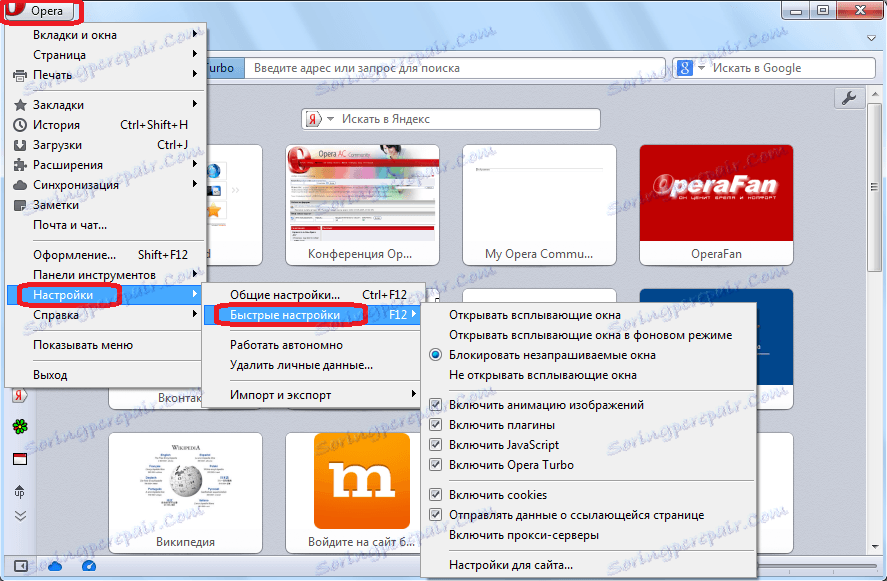Click the puzzle icon beside Расширения
Viewport: 887px width, 581px height.
tap(20, 165)
